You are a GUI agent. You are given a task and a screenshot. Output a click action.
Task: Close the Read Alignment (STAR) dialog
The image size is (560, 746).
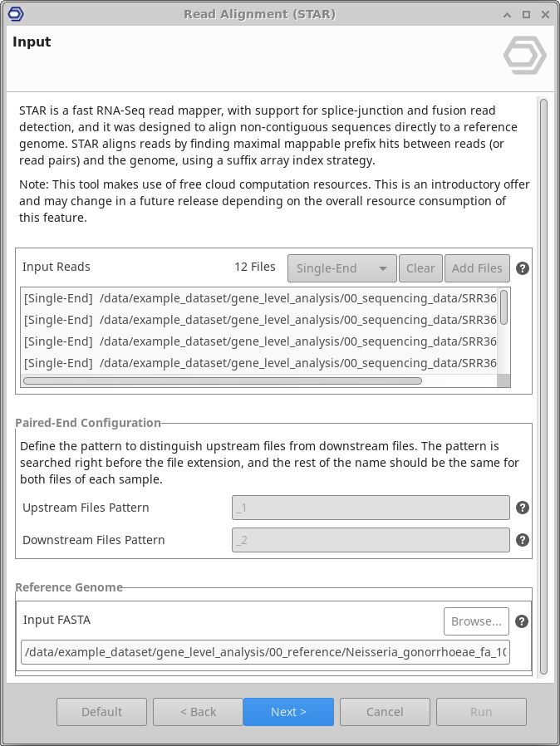coord(544,15)
